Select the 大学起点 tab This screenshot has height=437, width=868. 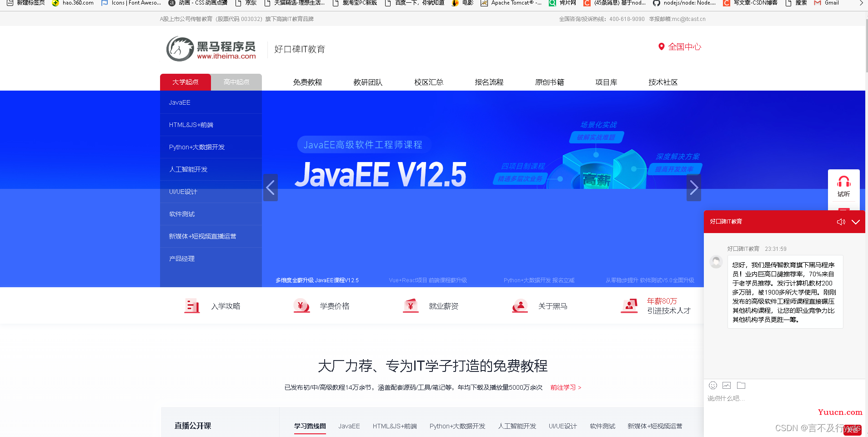pyautogui.click(x=186, y=82)
